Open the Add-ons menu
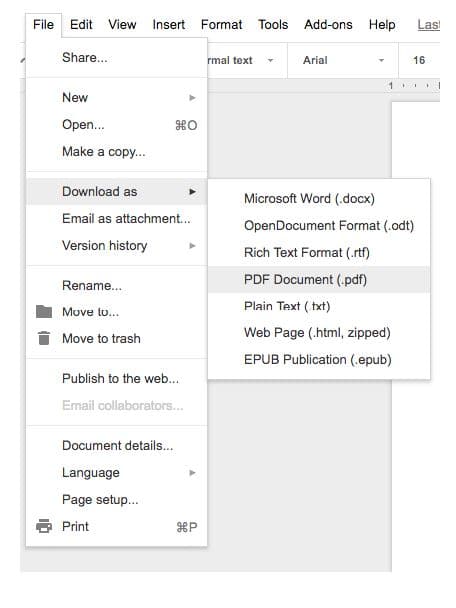Viewport: 456px width, 608px height. coord(328,24)
